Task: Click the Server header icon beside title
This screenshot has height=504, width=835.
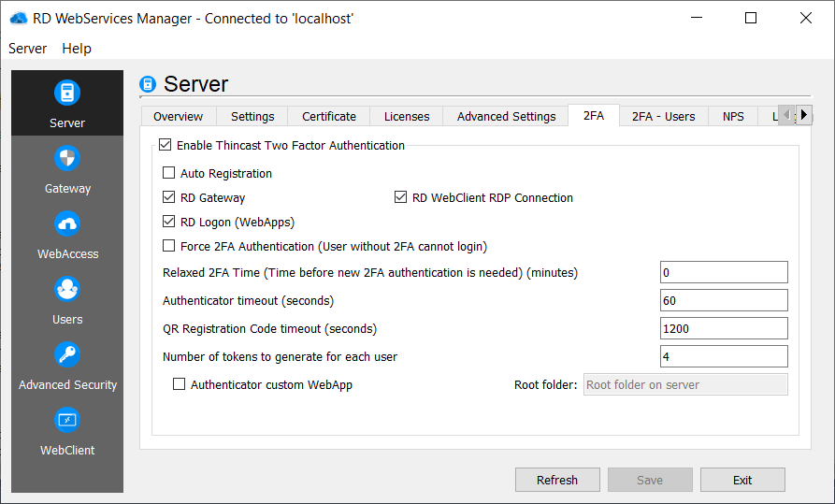Action: (x=148, y=85)
